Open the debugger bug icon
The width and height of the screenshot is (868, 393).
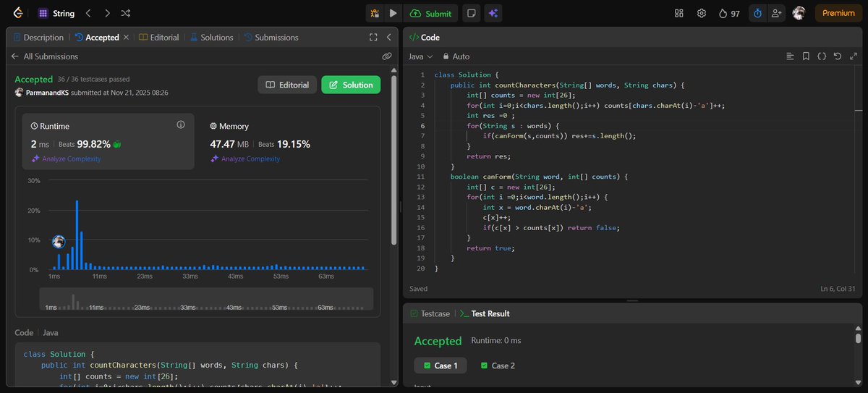(375, 13)
